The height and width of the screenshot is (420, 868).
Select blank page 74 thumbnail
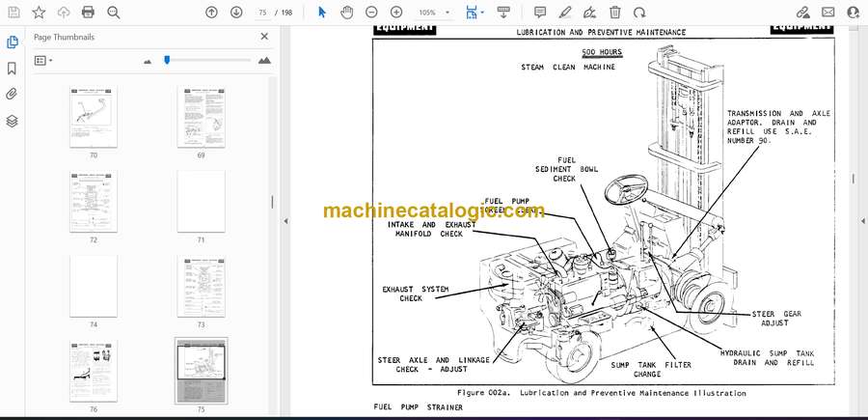[93, 287]
